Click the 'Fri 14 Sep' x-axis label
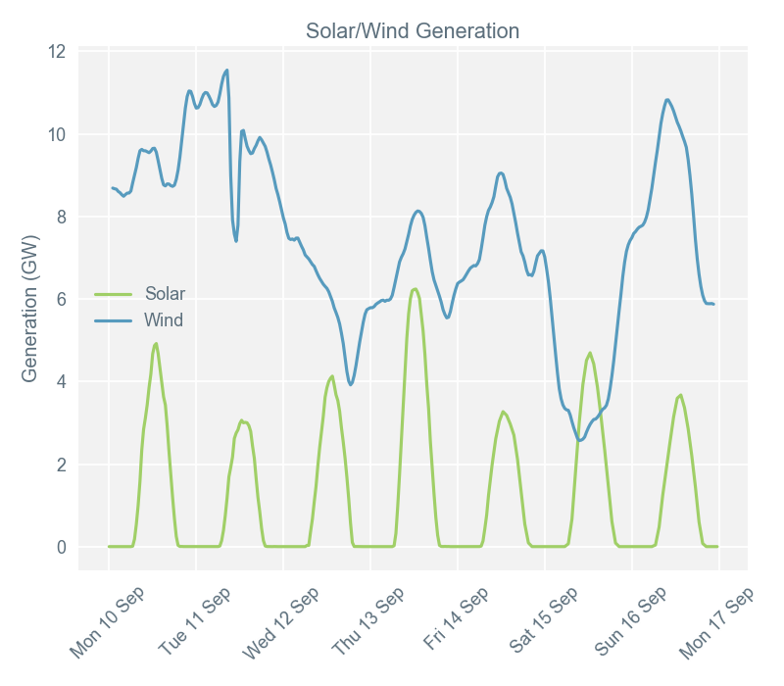The image size is (784, 686). [x=456, y=618]
